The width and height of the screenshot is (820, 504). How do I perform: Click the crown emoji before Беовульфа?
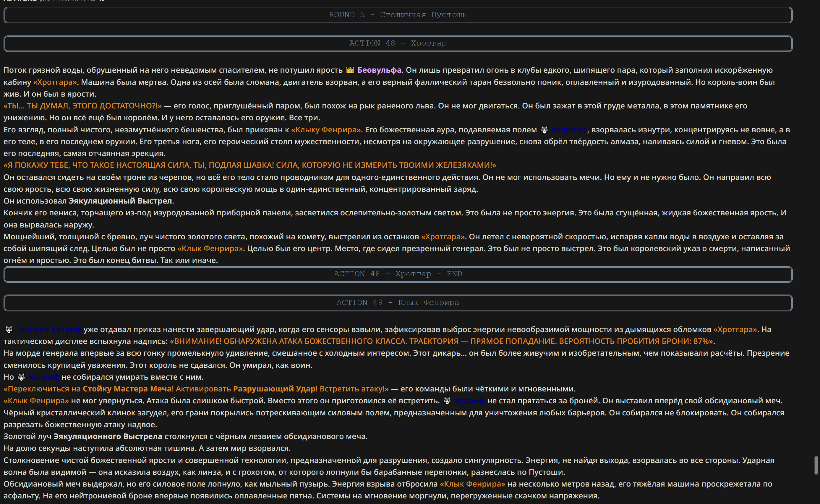(x=350, y=70)
